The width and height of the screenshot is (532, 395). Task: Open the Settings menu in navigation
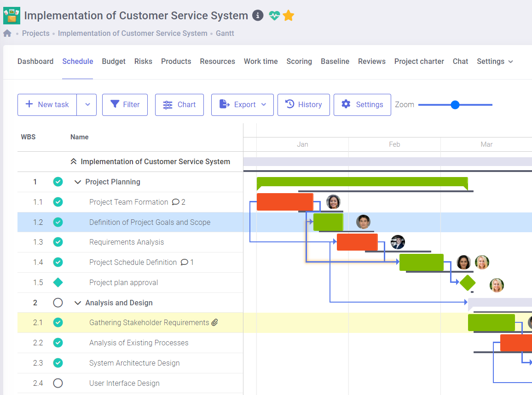pos(494,61)
